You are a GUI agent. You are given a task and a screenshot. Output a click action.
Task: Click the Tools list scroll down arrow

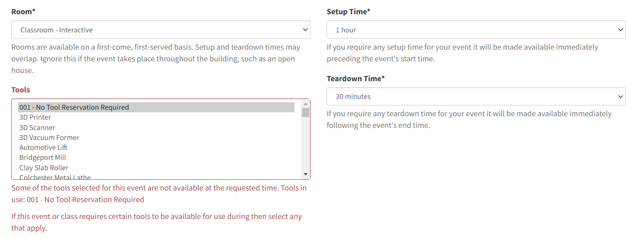click(305, 175)
